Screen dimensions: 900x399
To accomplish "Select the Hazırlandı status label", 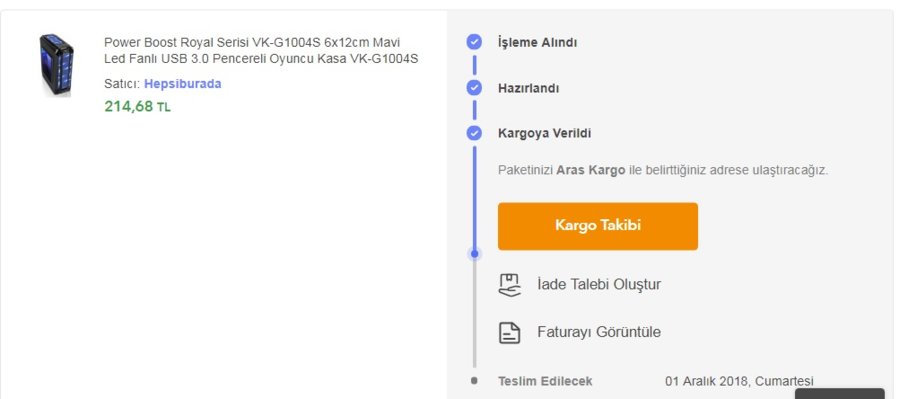I will pos(528,88).
